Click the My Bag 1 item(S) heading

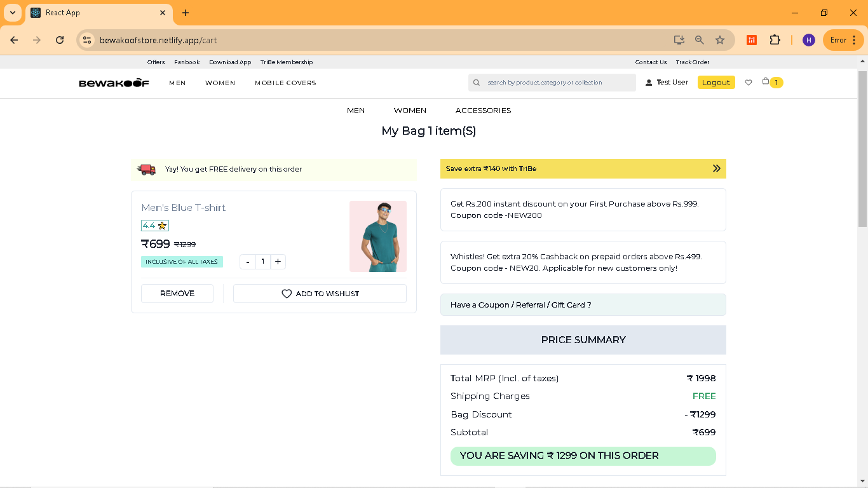(x=429, y=131)
